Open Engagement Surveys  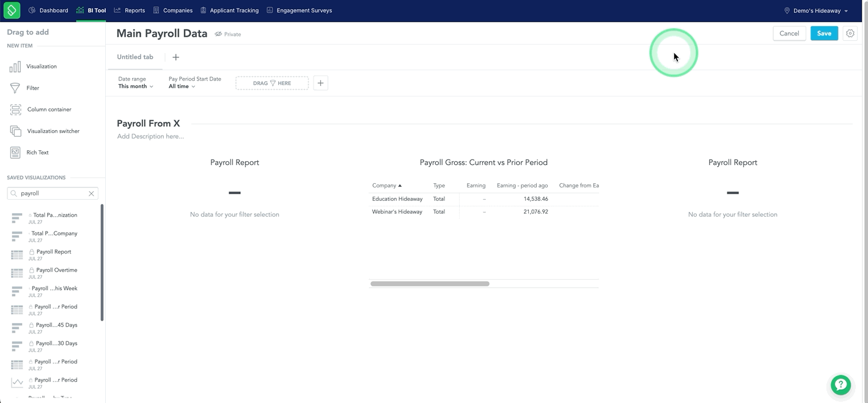pos(300,10)
